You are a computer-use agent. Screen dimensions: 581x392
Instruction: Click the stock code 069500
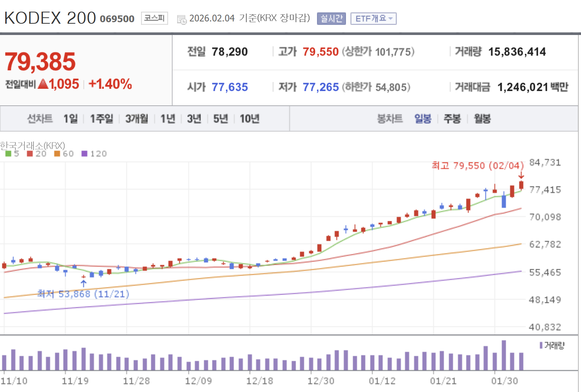[117, 19]
